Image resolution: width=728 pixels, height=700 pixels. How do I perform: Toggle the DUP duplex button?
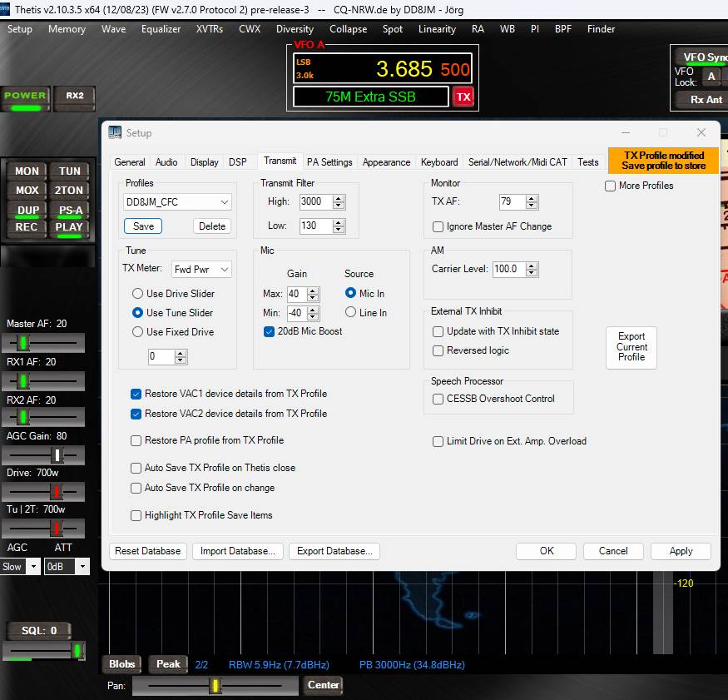point(27,210)
